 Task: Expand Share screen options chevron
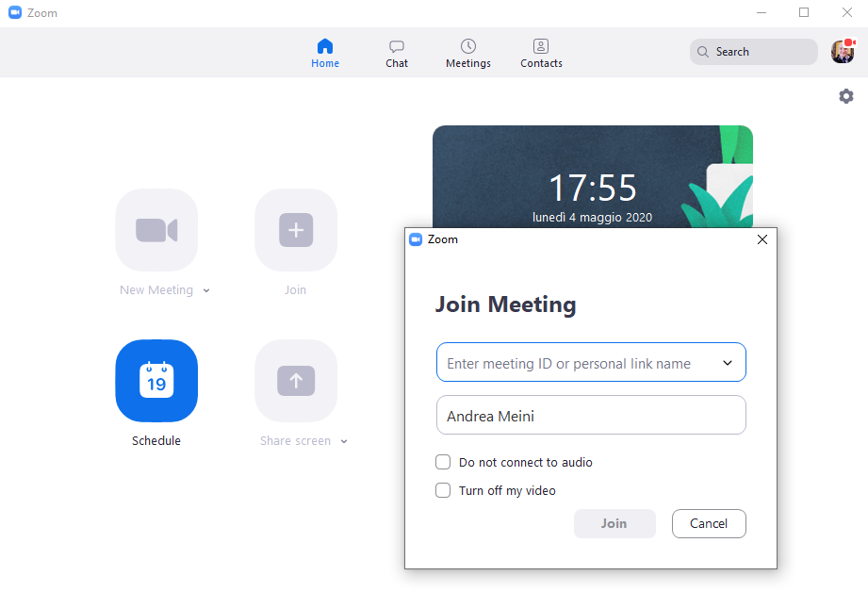coord(344,441)
